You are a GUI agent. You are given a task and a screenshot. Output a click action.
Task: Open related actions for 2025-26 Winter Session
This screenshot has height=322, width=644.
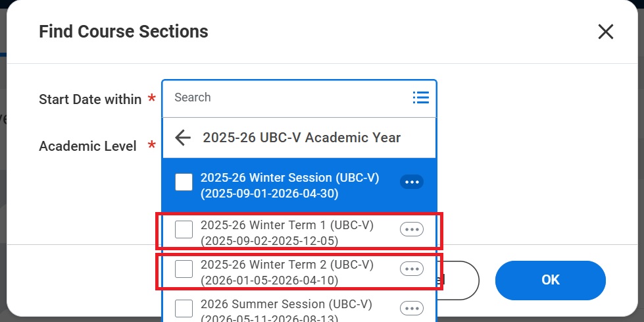[x=412, y=182]
